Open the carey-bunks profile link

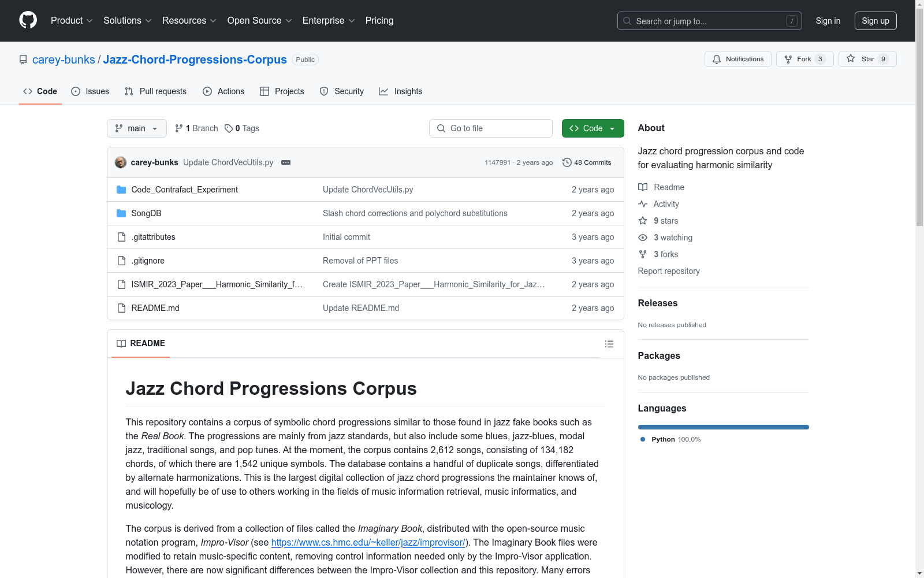tap(64, 60)
